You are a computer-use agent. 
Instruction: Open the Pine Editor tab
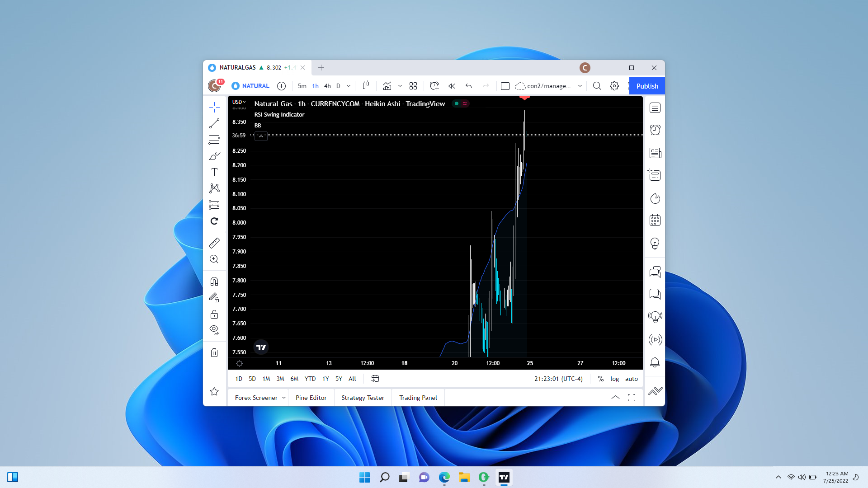[x=311, y=398]
